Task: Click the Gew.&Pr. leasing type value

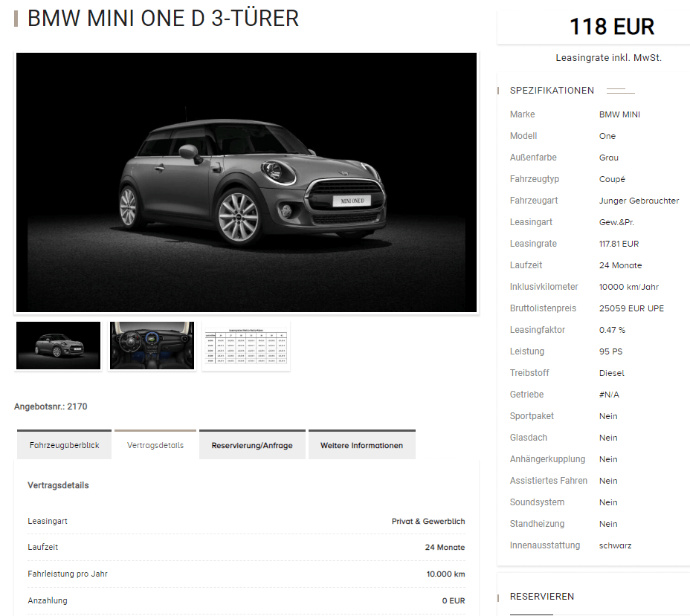Action: (x=616, y=222)
